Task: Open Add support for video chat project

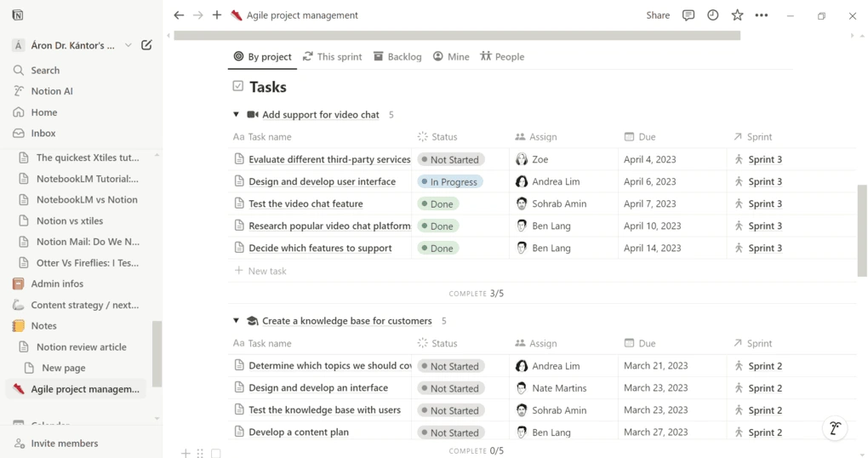Action: 321,115
